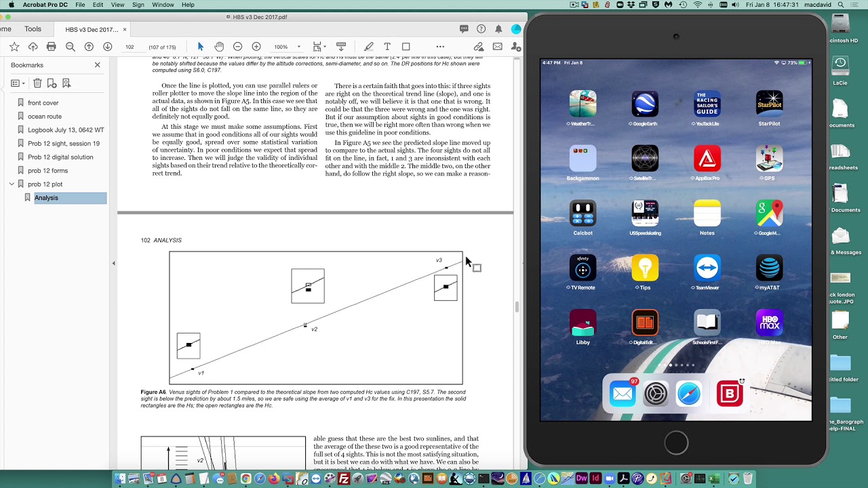Open the comments chat bubble icon

[464, 29]
